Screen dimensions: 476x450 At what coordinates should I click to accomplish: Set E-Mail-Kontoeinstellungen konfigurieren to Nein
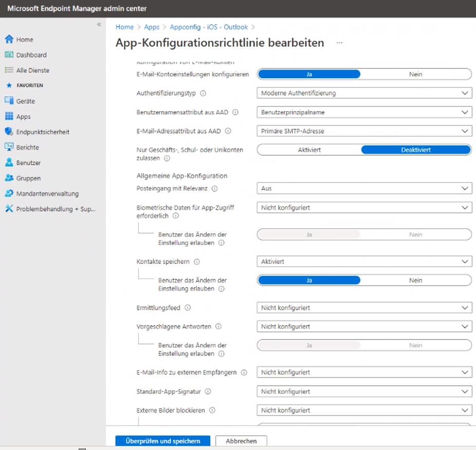[x=415, y=74]
